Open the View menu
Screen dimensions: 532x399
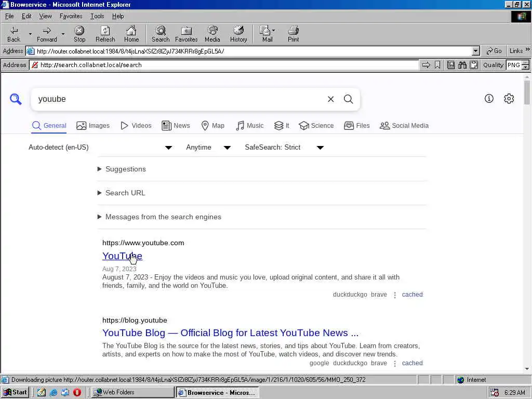click(46, 16)
